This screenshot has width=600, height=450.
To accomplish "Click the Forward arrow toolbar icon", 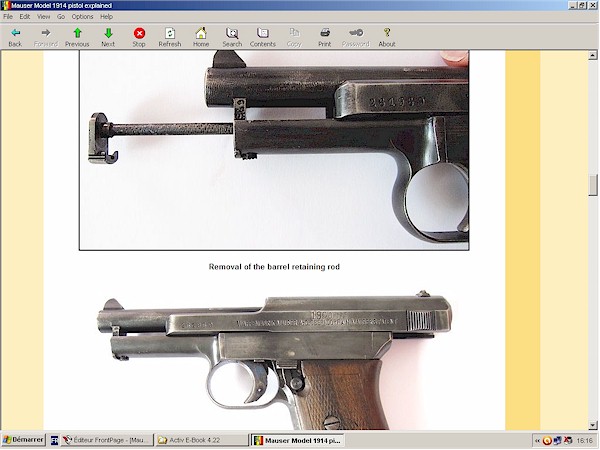I will [x=46, y=33].
